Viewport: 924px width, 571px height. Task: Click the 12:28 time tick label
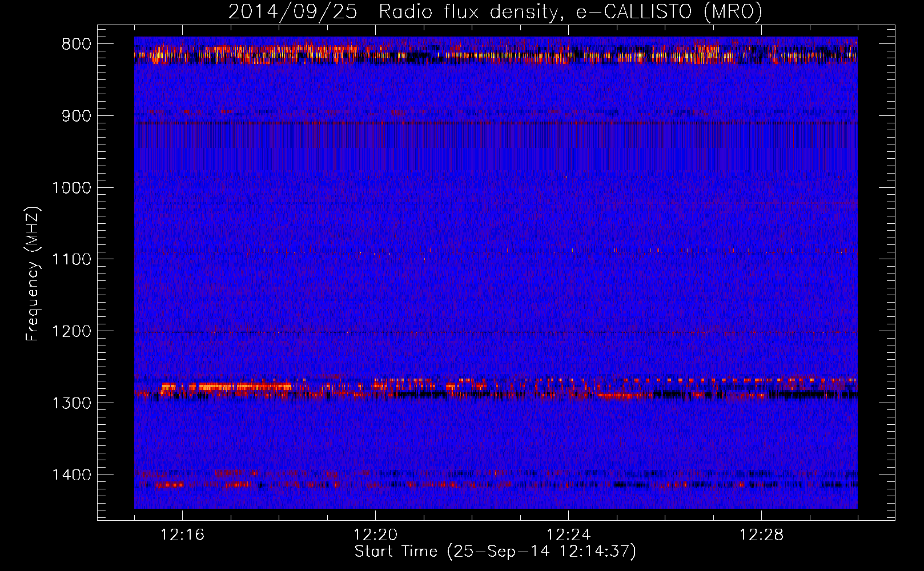click(761, 535)
